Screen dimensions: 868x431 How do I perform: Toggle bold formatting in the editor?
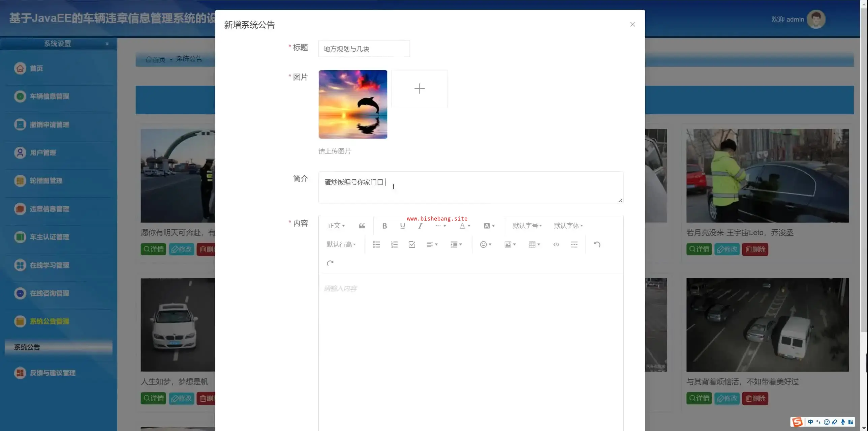[384, 226]
